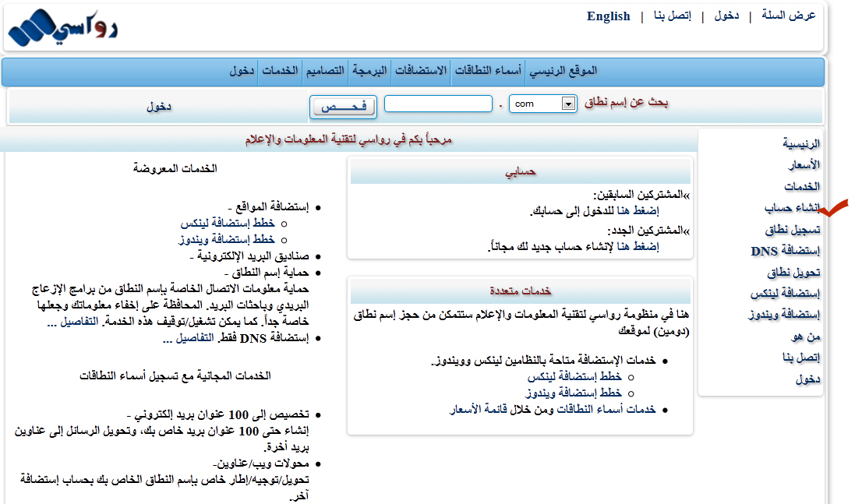Click the بحث عن إسم نطاق label
The image size is (862, 504).
(626, 102)
